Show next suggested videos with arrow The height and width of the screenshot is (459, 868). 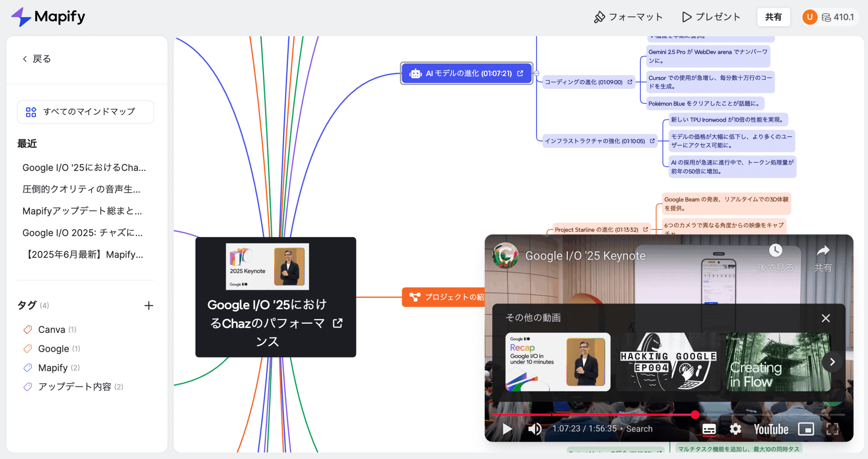(x=832, y=362)
